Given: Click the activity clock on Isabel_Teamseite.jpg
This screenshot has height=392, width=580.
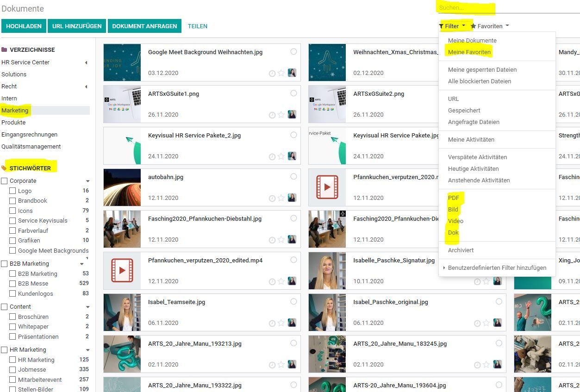Looking at the screenshot, I should coord(272,323).
